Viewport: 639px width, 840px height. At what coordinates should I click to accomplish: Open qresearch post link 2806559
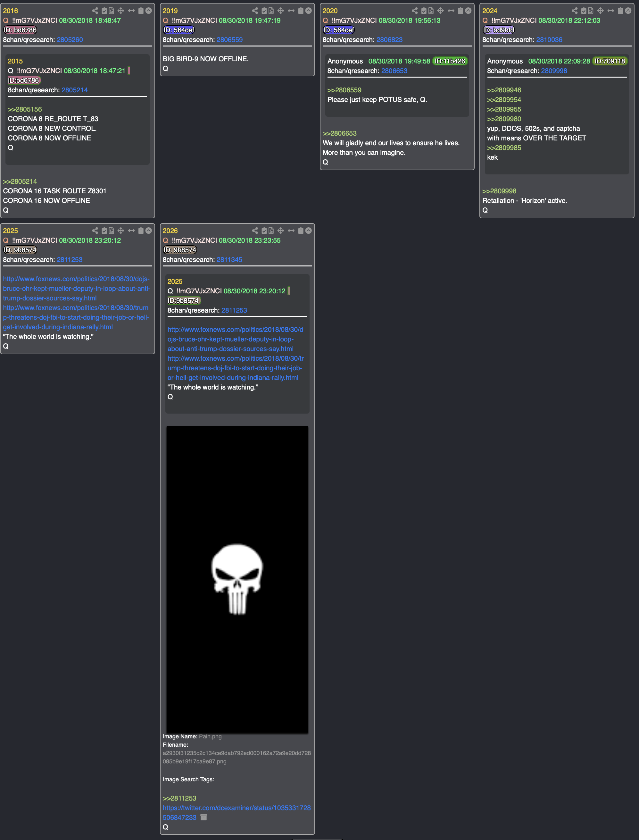[229, 39]
